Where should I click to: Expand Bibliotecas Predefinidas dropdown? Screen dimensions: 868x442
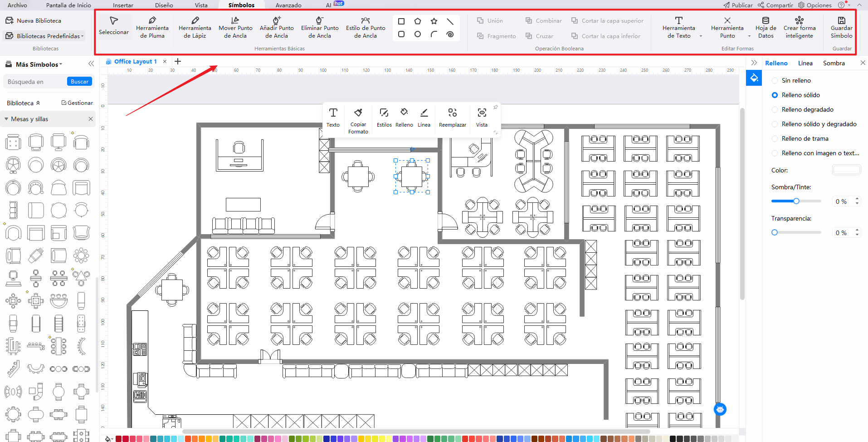click(x=45, y=36)
